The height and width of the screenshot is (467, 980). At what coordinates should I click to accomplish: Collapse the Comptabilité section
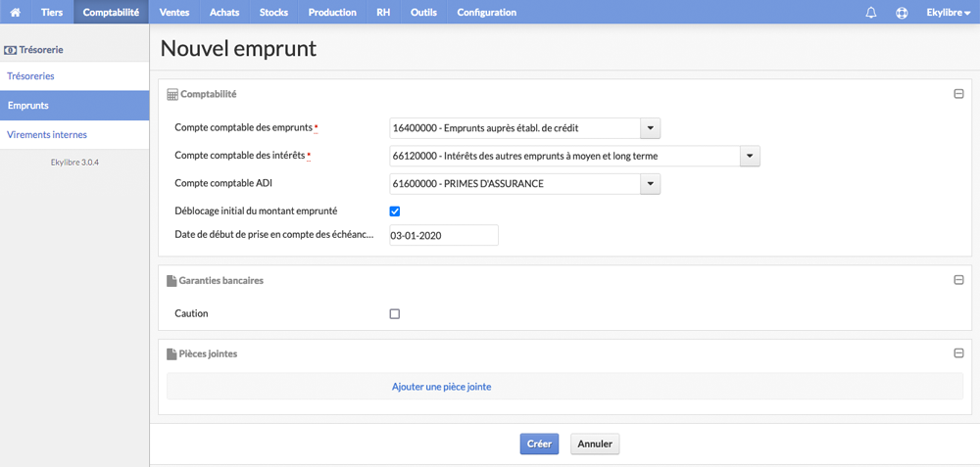[958, 94]
